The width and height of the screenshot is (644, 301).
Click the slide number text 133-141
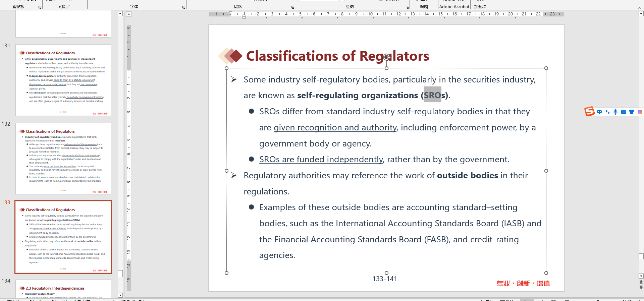tap(385, 279)
